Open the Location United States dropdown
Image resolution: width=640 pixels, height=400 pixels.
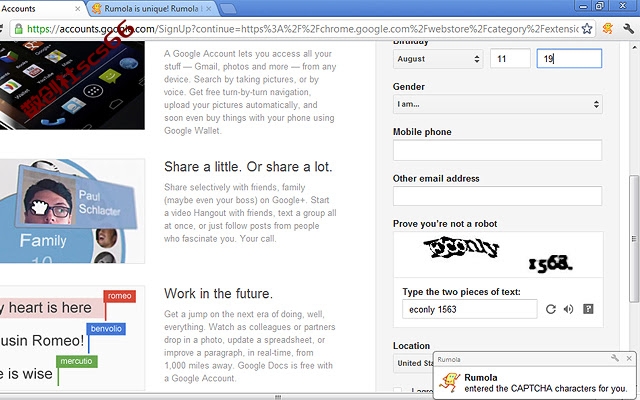[413, 363]
